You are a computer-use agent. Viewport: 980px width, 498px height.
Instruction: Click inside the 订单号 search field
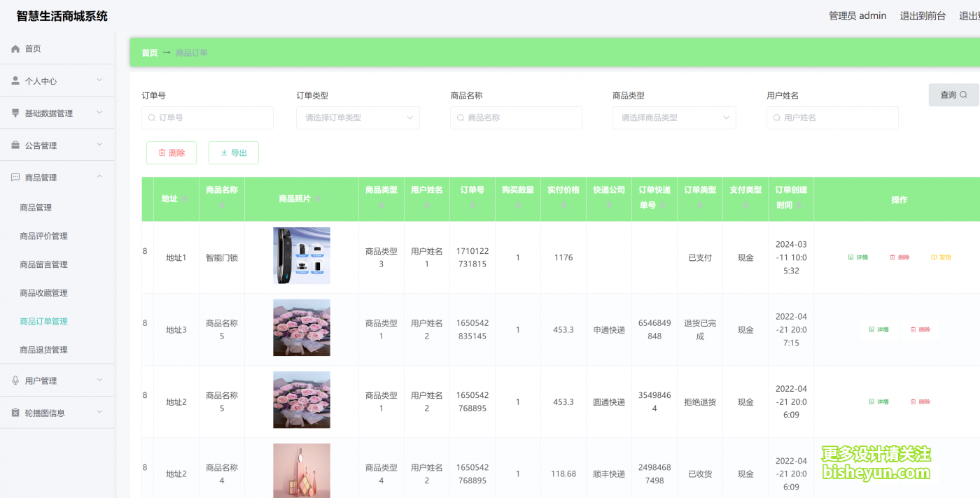(207, 118)
